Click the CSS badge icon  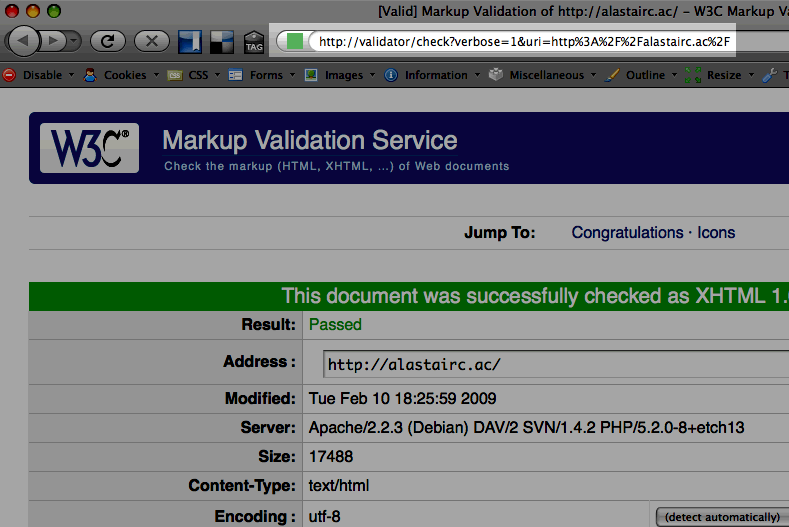point(175,76)
